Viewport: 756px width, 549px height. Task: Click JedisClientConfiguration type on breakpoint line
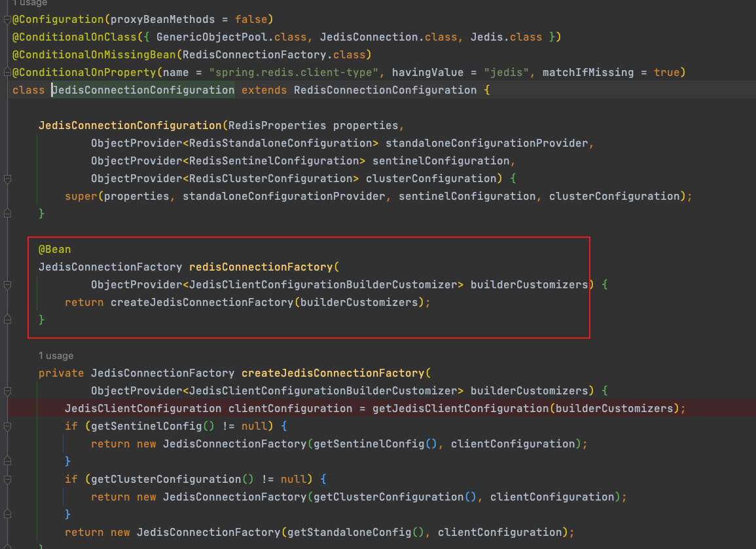click(143, 409)
